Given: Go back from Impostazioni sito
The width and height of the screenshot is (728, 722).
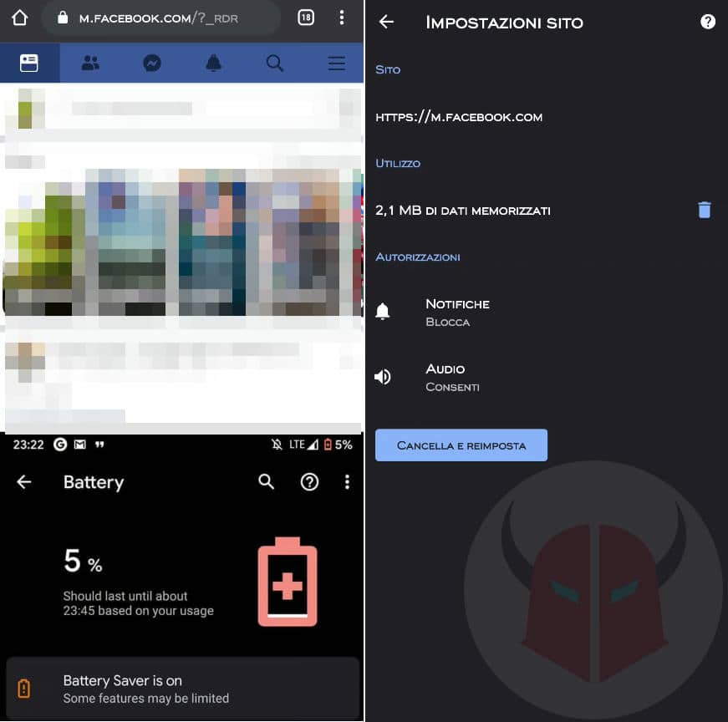Looking at the screenshot, I should point(386,22).
